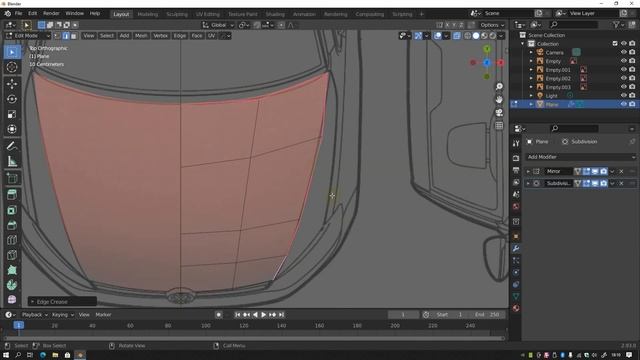Select the Inset Faces tool
640x360 pixels.
12,210
